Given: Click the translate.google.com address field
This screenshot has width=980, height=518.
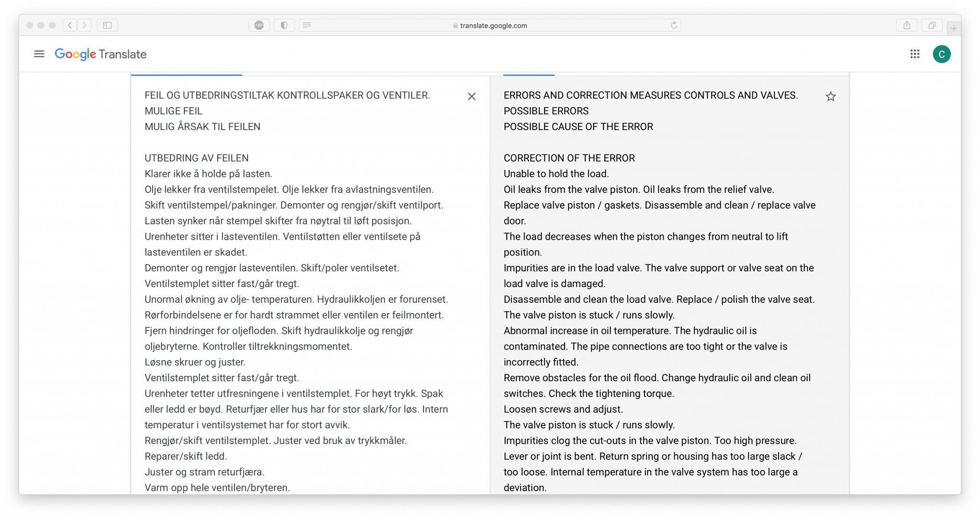Looking at the screenshot, I should point(493,25).
